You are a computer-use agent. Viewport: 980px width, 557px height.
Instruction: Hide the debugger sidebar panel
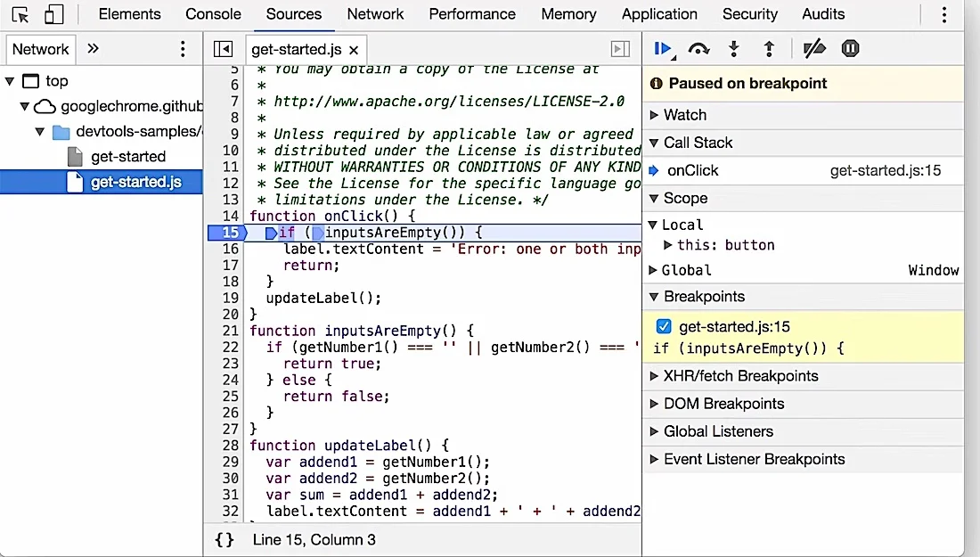tap(620, 49)
